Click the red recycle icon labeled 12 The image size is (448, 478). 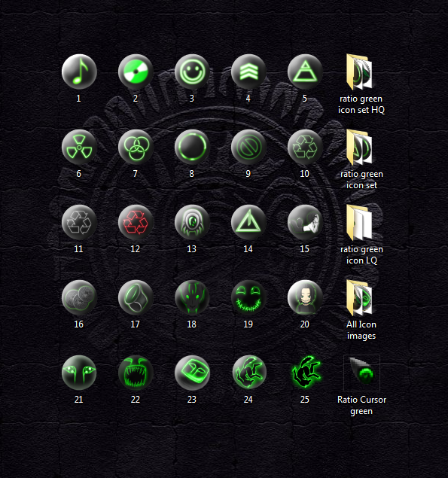(136, 223)
